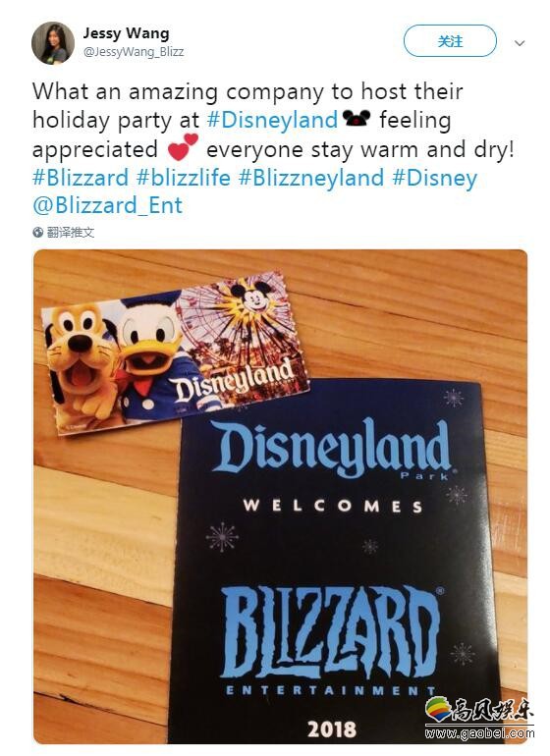This screenshot has height=756, width=550.
Task: Visit the @Blizzard_Ent mention
Action: [108, 206]
